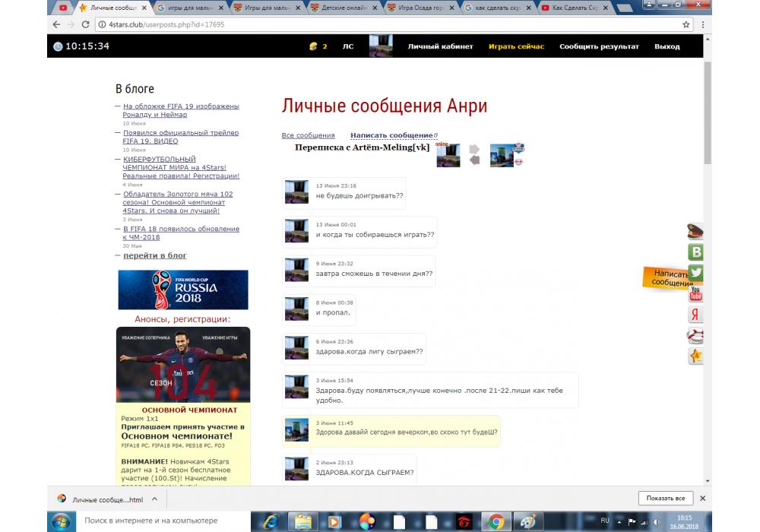This screenshot has width=760, height=532.
Task: Select "Играть сейчас" in top navigation
Action: (x=516, y=46)
